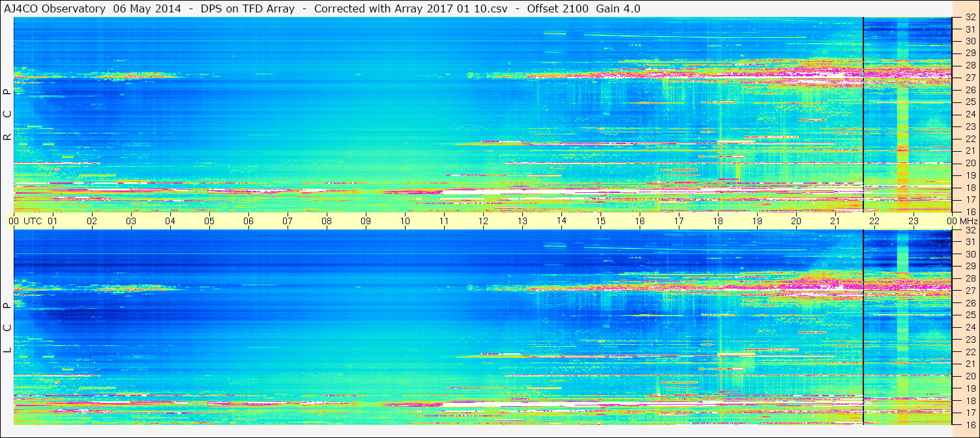Click the '11' hour label on time axis
Screen dimensions: 980x438
point(444,221)
